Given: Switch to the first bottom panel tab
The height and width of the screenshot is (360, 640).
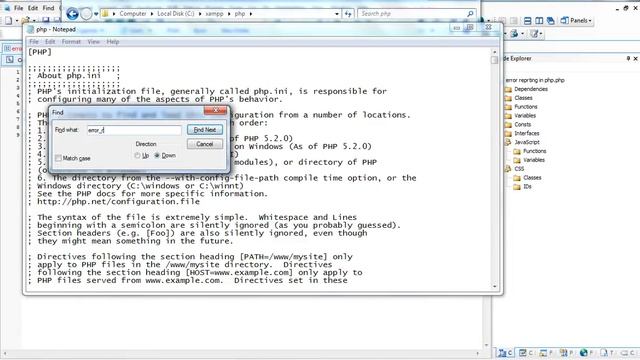Looking at the screenshot, I should coord(504,353).
